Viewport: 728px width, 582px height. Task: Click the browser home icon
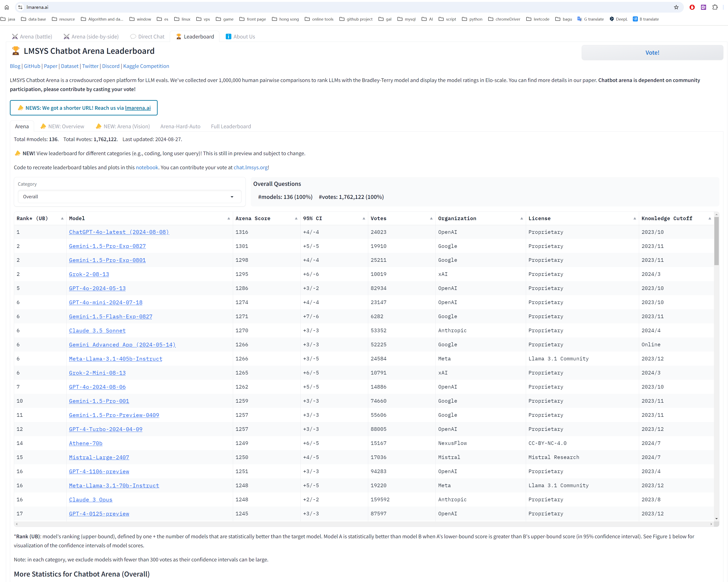pos(7,7)
